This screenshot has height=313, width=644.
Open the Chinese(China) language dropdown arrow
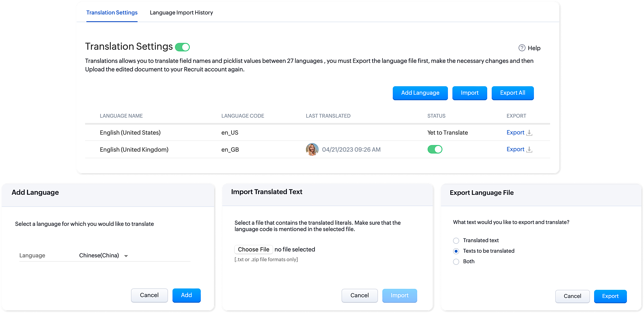(x=126, y=256)
